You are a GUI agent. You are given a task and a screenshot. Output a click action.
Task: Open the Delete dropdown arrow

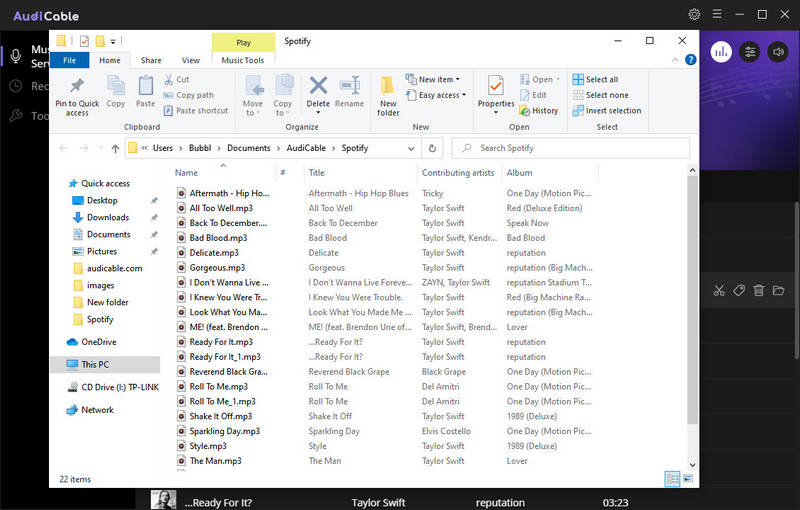pyautogui.click(x=318, y=113)
